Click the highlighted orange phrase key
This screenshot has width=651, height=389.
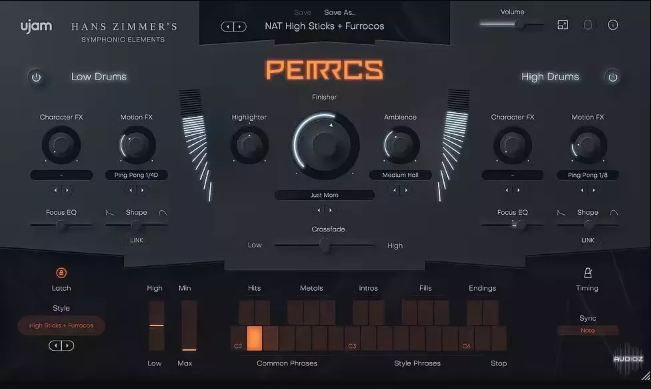tap(254, 338)
